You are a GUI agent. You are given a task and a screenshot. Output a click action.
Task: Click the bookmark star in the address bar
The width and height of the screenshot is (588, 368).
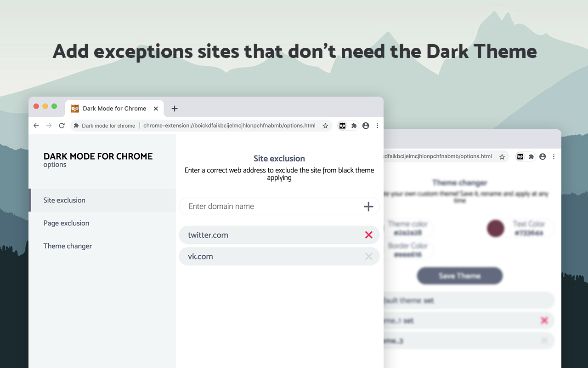pos(325,125)
